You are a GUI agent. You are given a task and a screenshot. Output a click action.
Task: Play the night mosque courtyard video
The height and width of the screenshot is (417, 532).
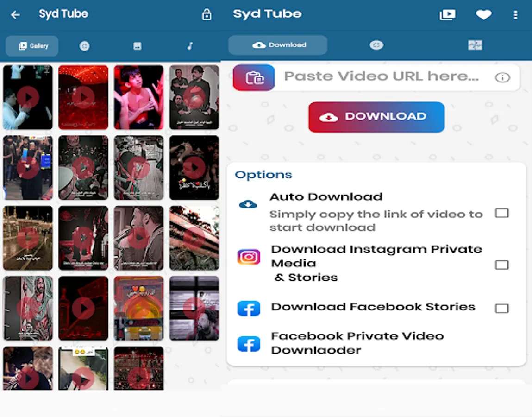[x=28, y=238]
